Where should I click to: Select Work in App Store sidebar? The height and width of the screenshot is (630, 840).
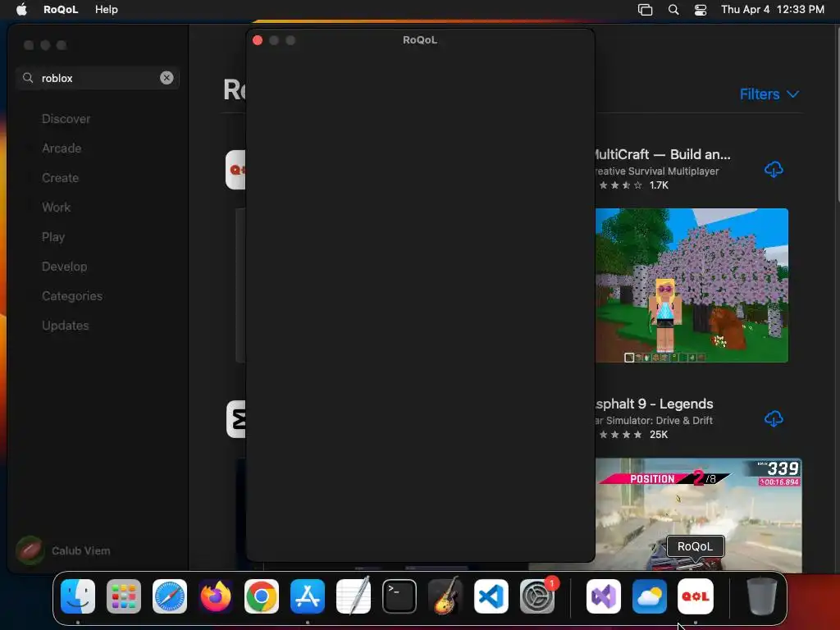(x=57, y=208)
